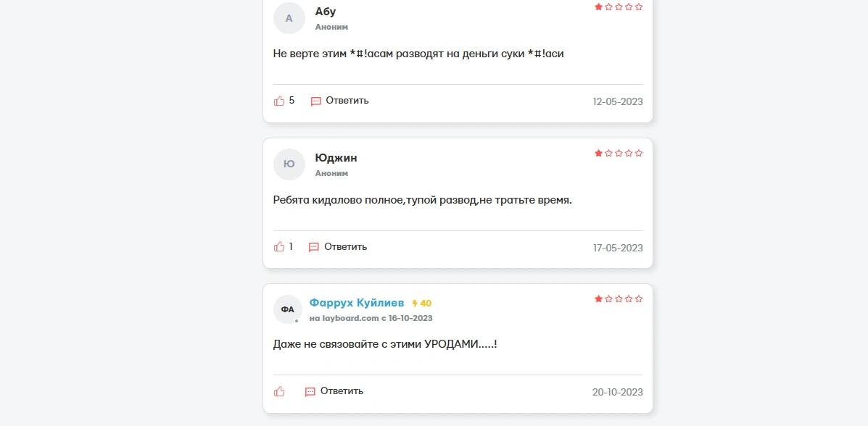Screen dimensions: 868x426
Task: Open Фаррух Куйлиев's profile name link
Action: coord(357,303)
